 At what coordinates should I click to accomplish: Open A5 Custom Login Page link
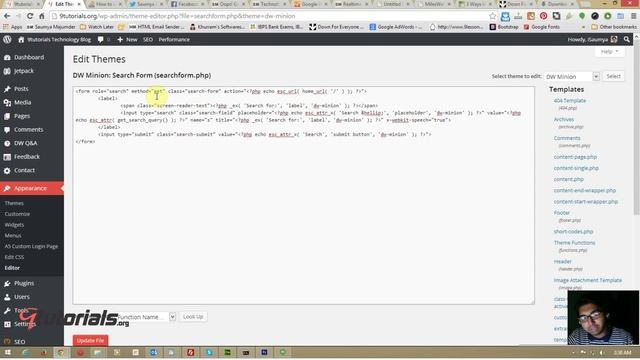click(31, 246)
